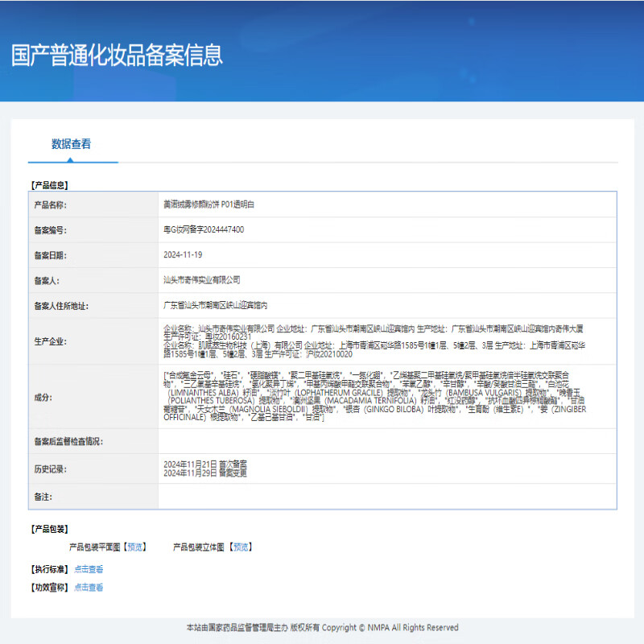Select the filing date 2024-11-19
This screenshot has height=644, width=644.
(x=183, y=255)
